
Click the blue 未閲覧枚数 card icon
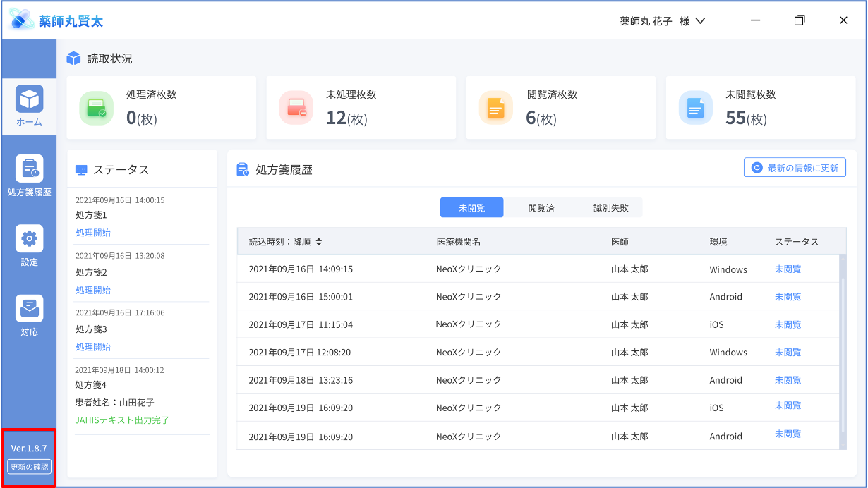tap(695, 108)
